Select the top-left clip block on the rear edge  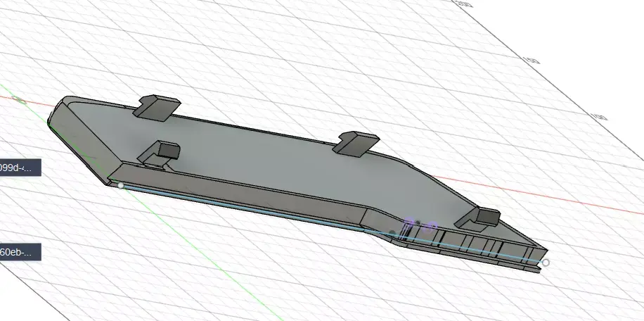pos(157,108)
